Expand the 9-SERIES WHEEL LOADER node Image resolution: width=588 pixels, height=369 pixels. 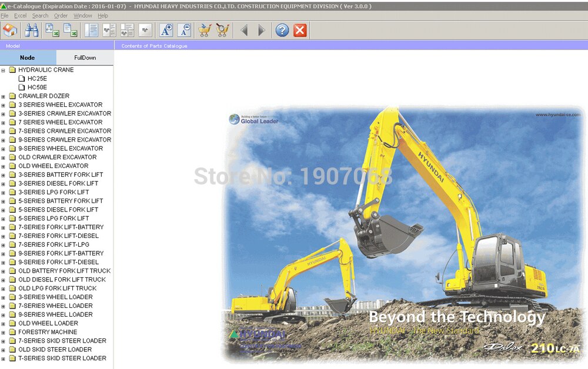tap(3, 315)
